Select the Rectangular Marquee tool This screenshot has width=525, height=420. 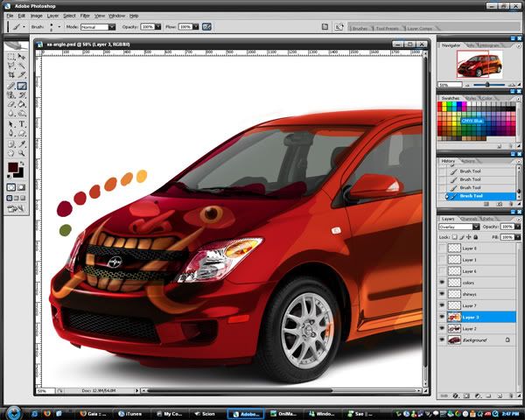11,57
